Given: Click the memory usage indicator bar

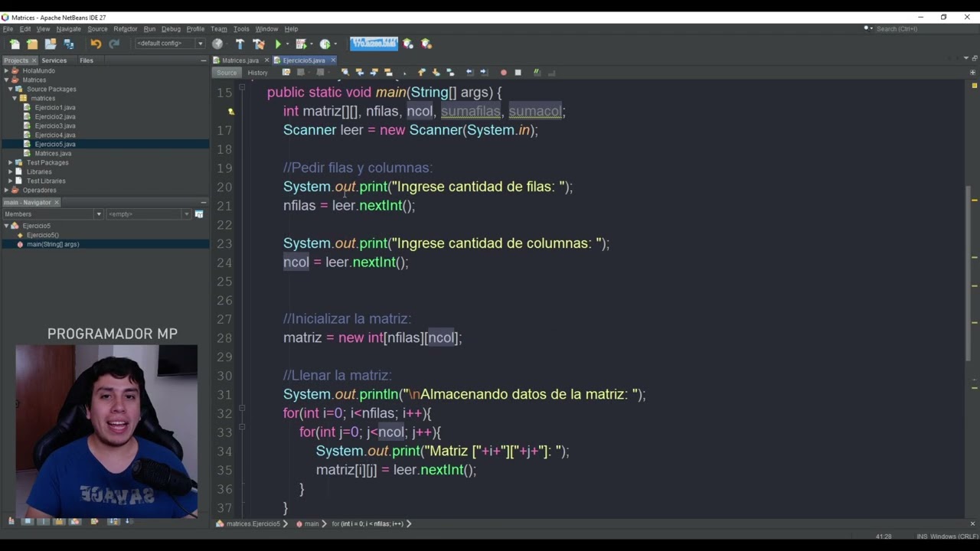Looking at the screenshot, I should [x=374, y=44].
